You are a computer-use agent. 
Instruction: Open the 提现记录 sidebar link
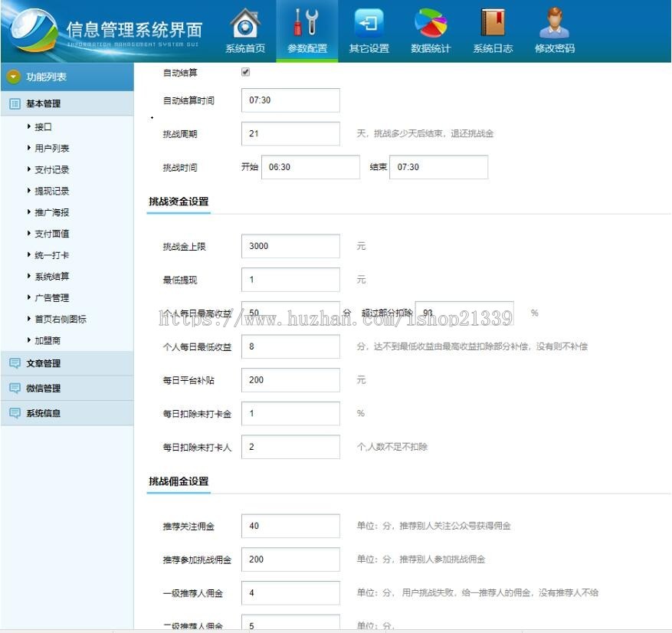(52, 191)
